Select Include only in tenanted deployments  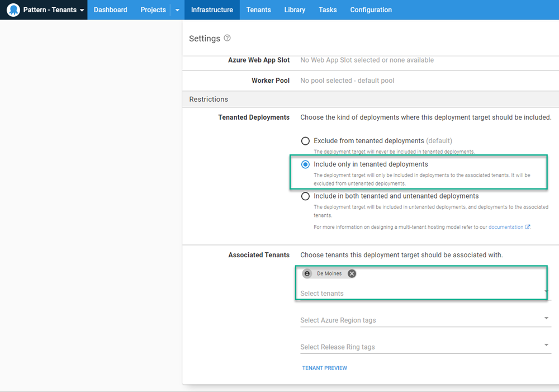pyautogui.click(x=305, y=164)
